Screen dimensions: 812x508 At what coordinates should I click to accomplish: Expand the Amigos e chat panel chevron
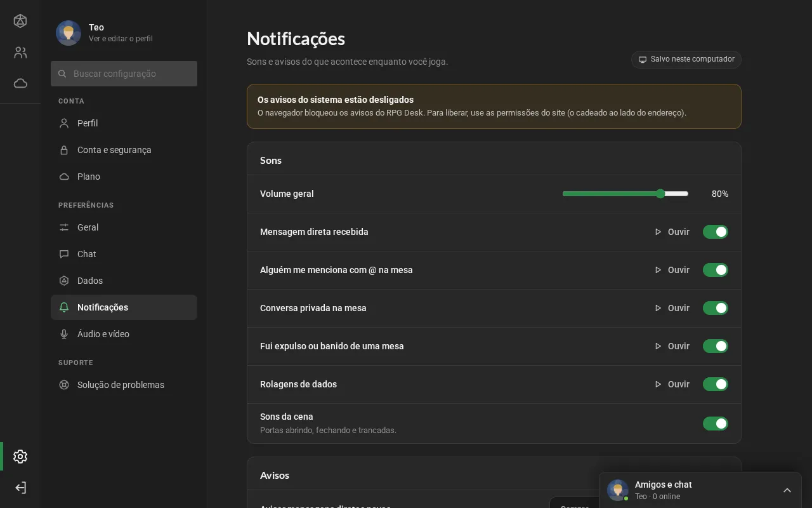click(x=787, y=490)
